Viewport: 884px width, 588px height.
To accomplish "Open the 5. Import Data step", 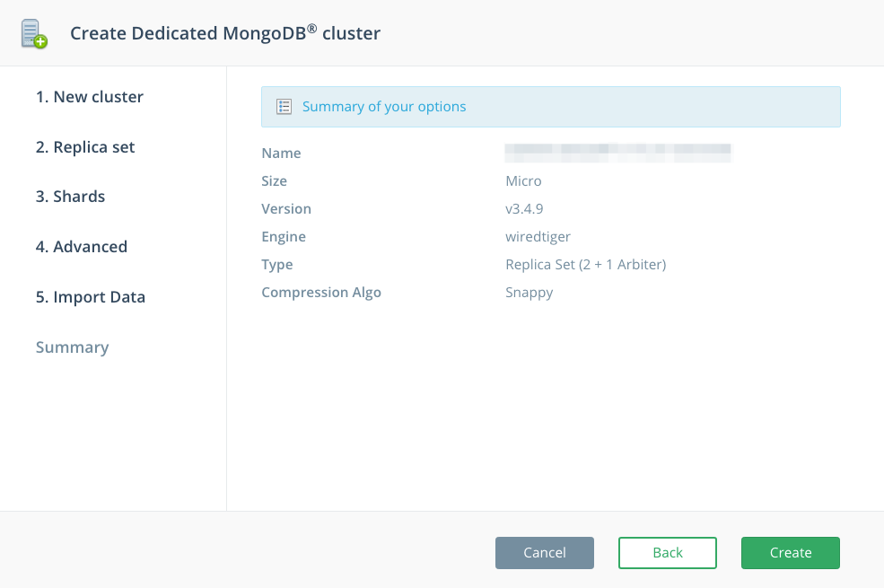I will pos(91,297).
